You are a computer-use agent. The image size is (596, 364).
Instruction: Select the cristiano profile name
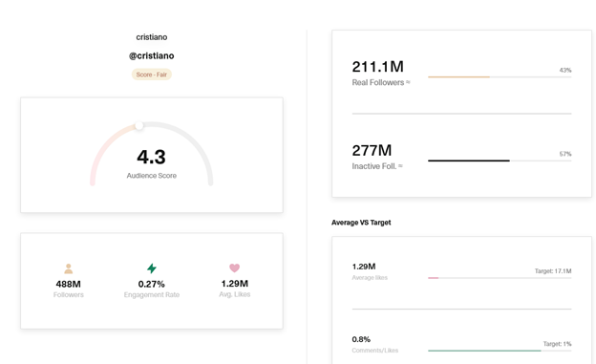(x=152, y=37)
